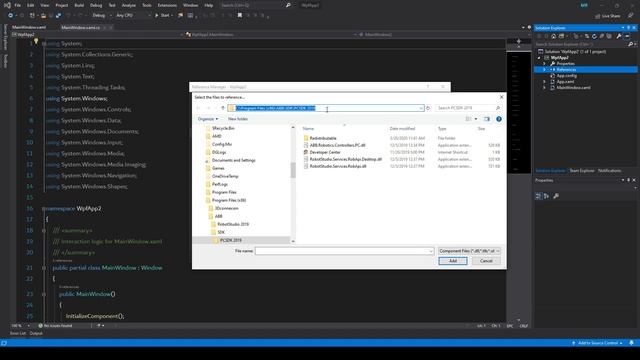640x360 pixels.
Task: Open the Debug configuration dropdown
Action: pos(101,16)
